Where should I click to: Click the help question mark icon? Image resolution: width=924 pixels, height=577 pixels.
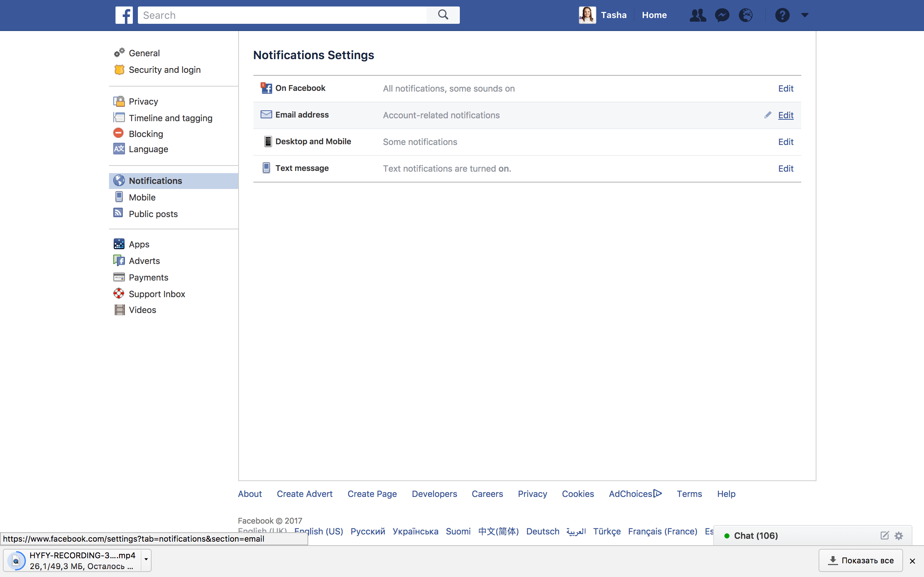(782, 15)
